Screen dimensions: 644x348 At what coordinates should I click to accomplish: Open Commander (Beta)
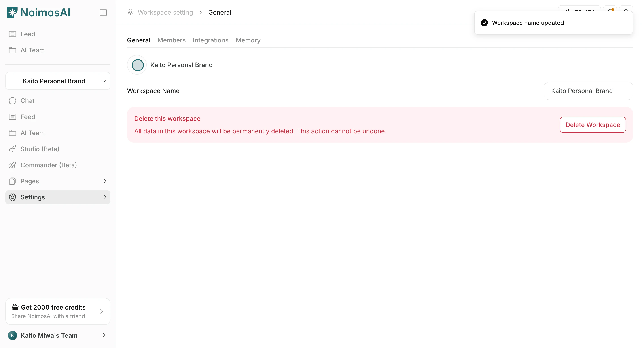[x=49, y=165]
